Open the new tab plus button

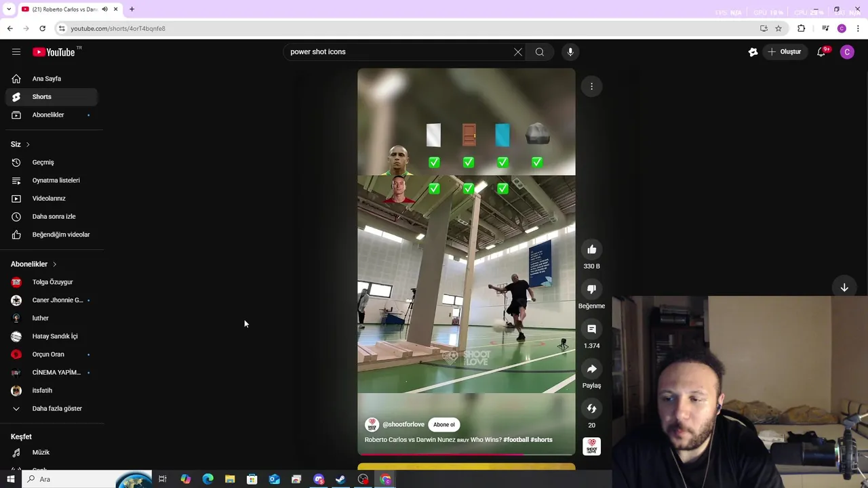(x=132, y=9)
